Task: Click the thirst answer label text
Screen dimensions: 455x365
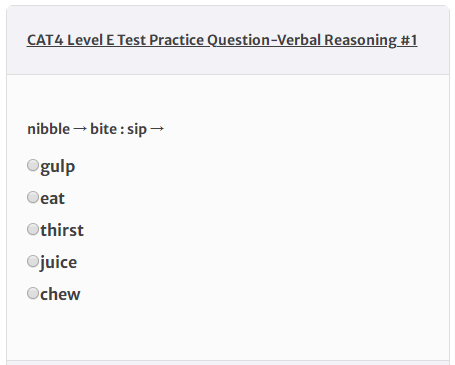Action: click(x=62, y=230)
